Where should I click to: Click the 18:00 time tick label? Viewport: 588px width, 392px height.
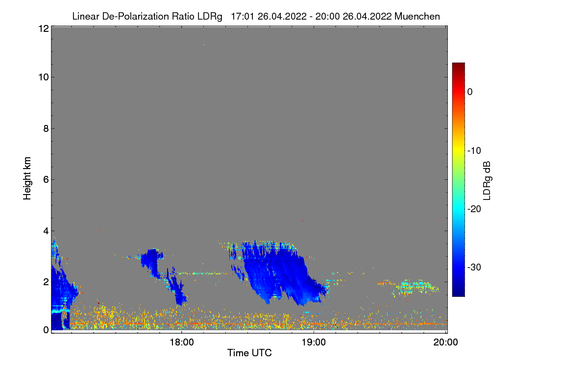pos(181,343)
